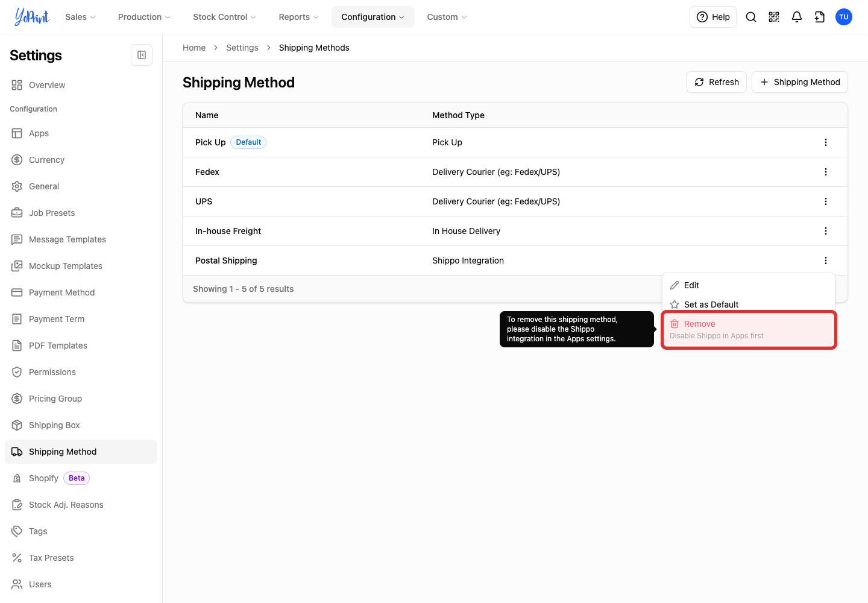Select Remove in the context menu
This screenshot has height=603, width=868.
tap(749, 329)
